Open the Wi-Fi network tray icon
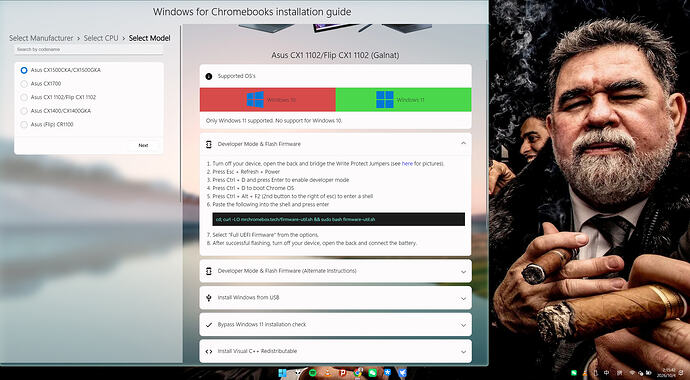 [632, 373]
